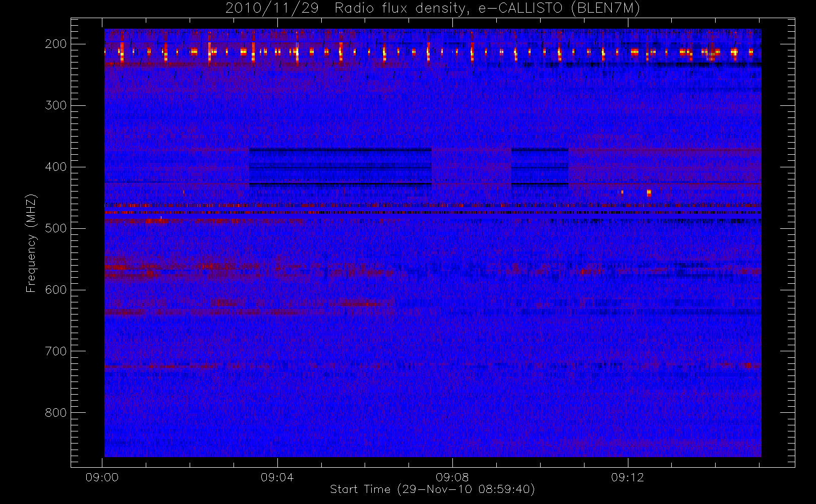The width and height of the screenshot is (816, 504).
Task: Click the 09:04 time tick label
Action: (x=277, y=477)
